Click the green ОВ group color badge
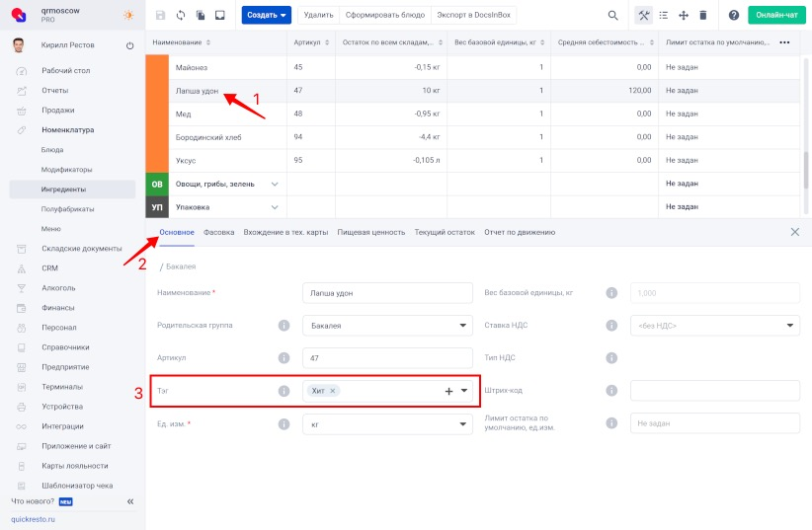 157,184
